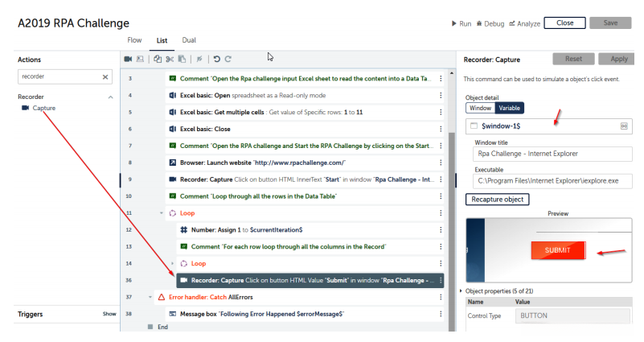644x342 pixels.
Task: Click Analyze
Action: (524, 24)
